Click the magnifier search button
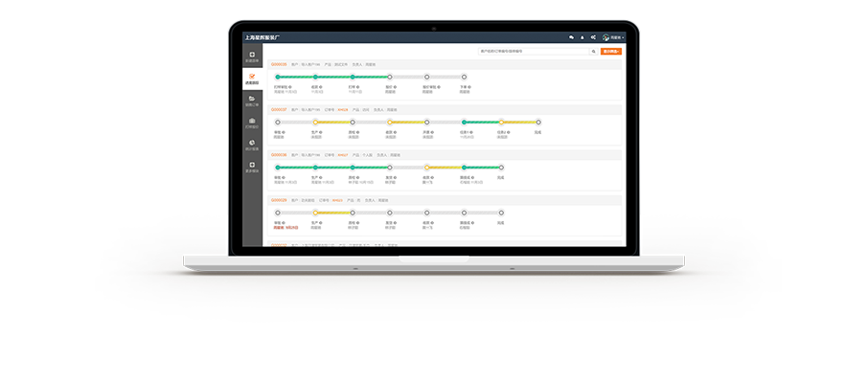The image size is (868, 383). 593,52
